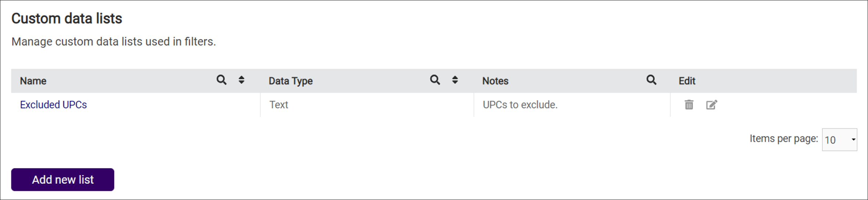
Task: Click the Notes column header
Action: pyautogui.click(x=495, y=81)
